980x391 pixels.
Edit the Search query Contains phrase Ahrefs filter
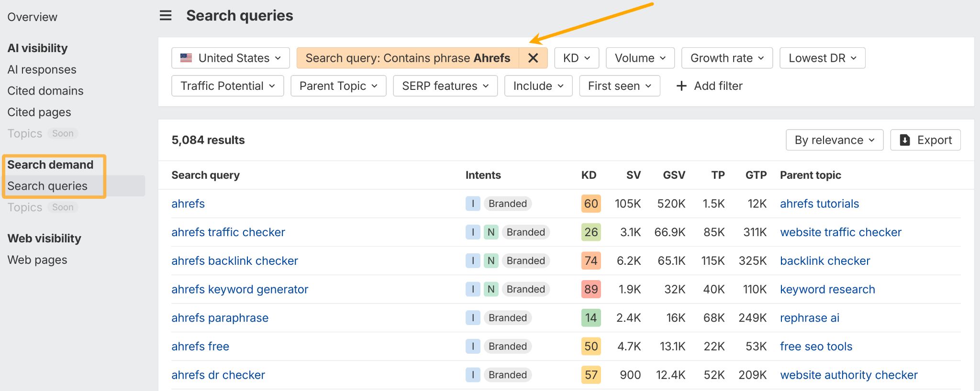(408, 58)
